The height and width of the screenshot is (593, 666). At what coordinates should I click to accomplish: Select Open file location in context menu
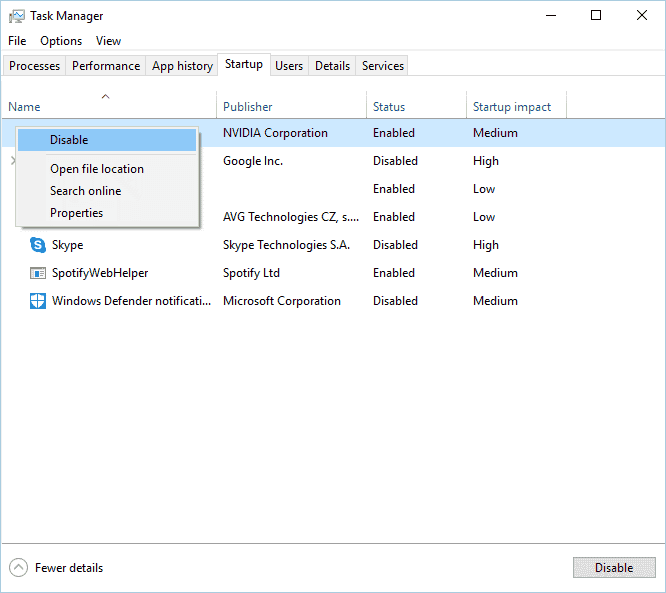[97, 169]
